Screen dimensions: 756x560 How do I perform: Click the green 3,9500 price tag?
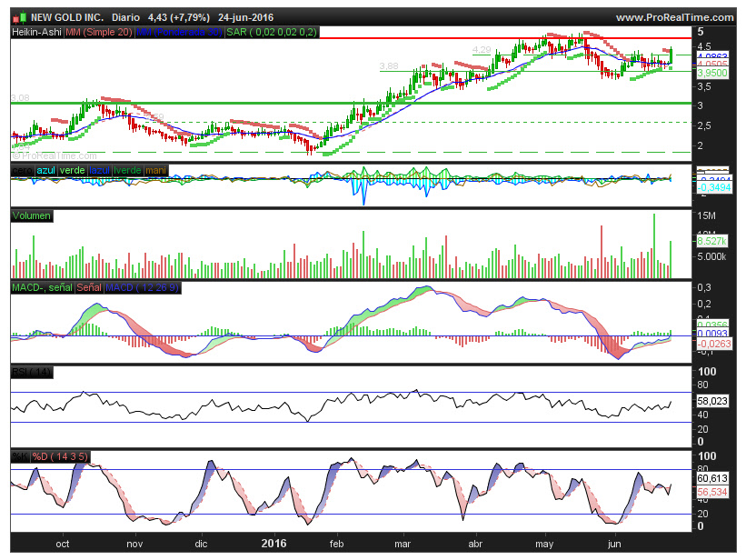click(x=712, y=74)
